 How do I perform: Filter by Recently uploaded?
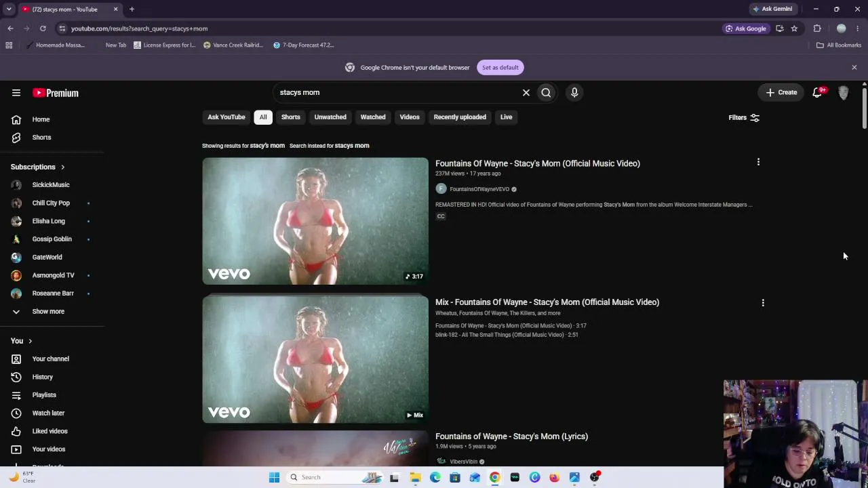tap(460, 117)
